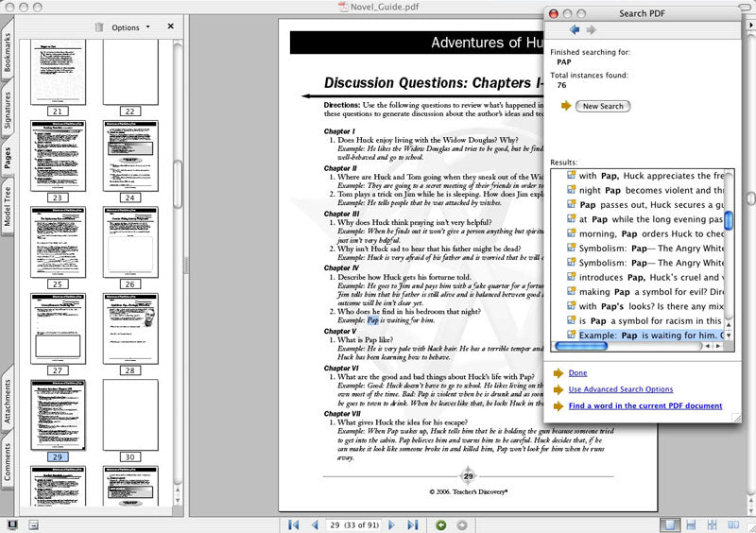Select result 'Pap passes out, Huck secures'
This screenshot has height=533, width=756.
coord(645,204)
